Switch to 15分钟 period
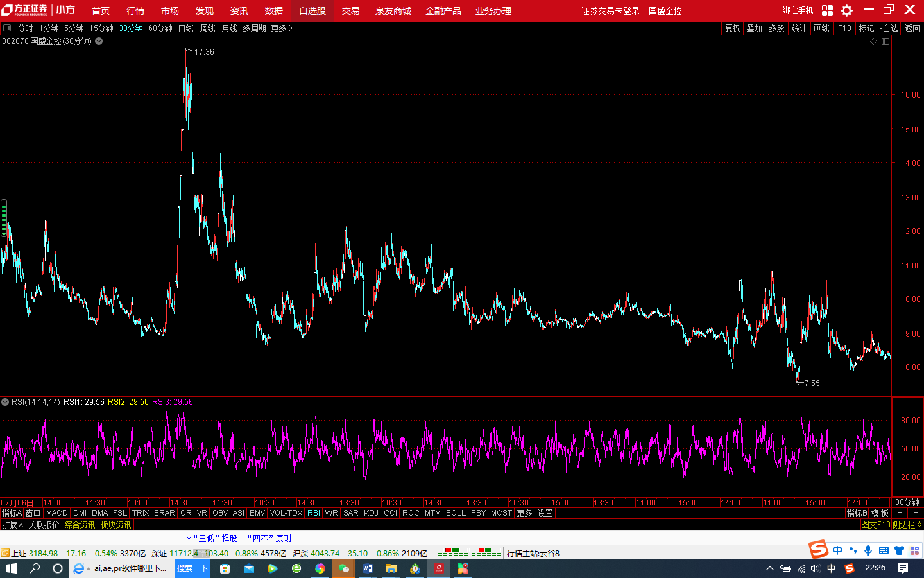This screenshot has height=578, width=924. (101, 28)
